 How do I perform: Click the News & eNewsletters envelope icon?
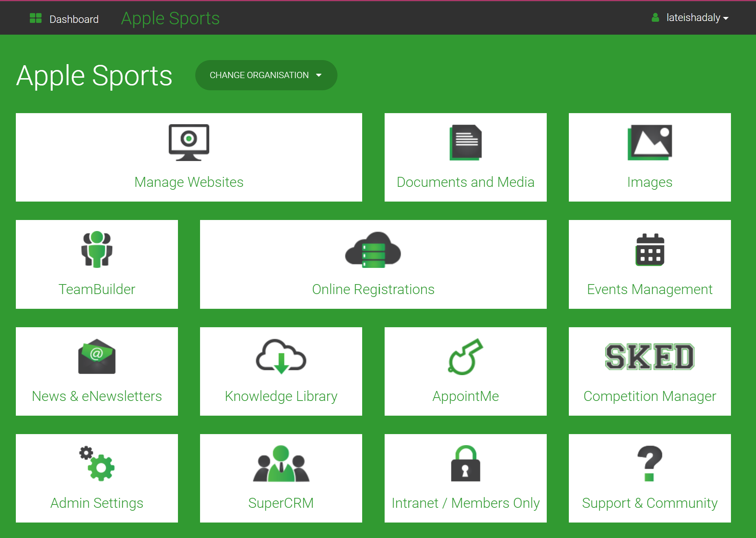pos(97,356)
